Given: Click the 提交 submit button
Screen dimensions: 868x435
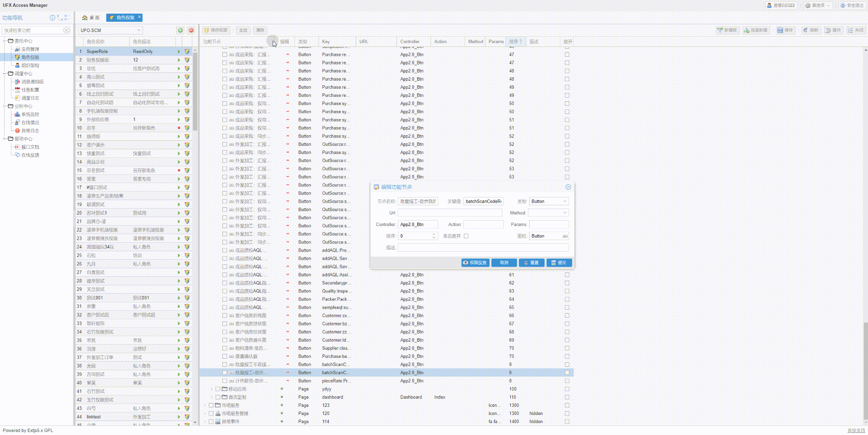Looking at the screenshot, I should click(559, 263).
